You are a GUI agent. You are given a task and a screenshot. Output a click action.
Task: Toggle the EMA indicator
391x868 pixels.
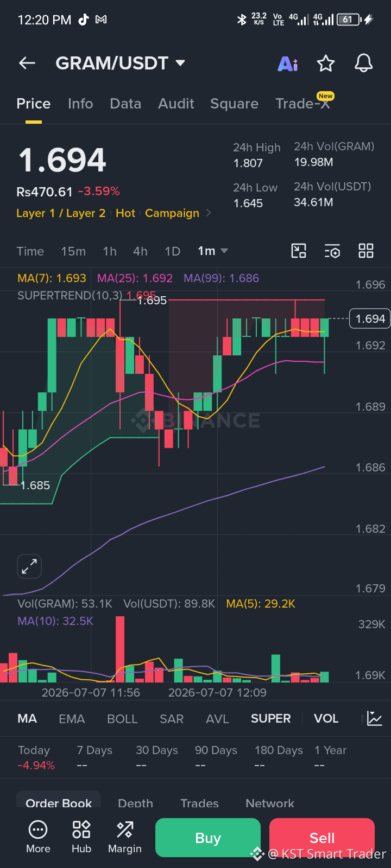pyautogui.click(x=72, y=719)
